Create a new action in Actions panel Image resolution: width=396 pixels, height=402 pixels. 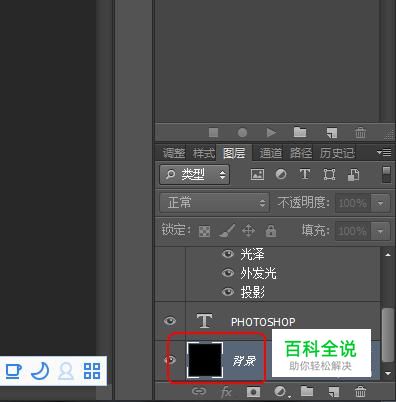(331, 133)
